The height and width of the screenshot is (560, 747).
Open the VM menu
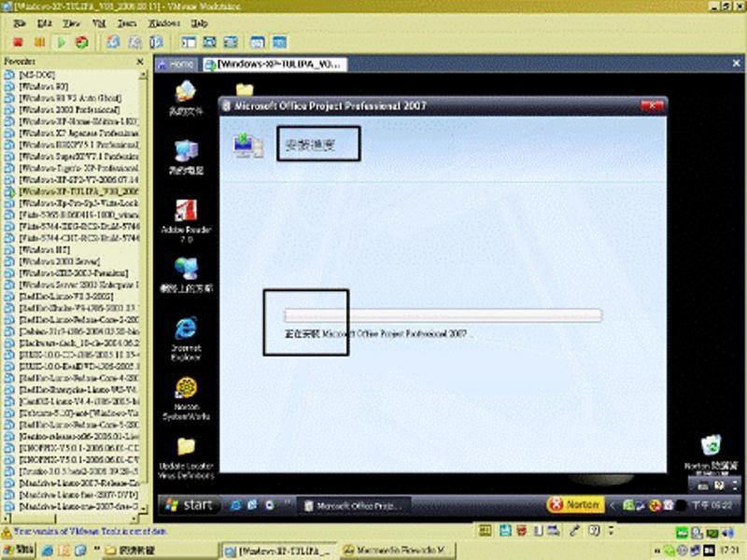[x=99, y=22]
